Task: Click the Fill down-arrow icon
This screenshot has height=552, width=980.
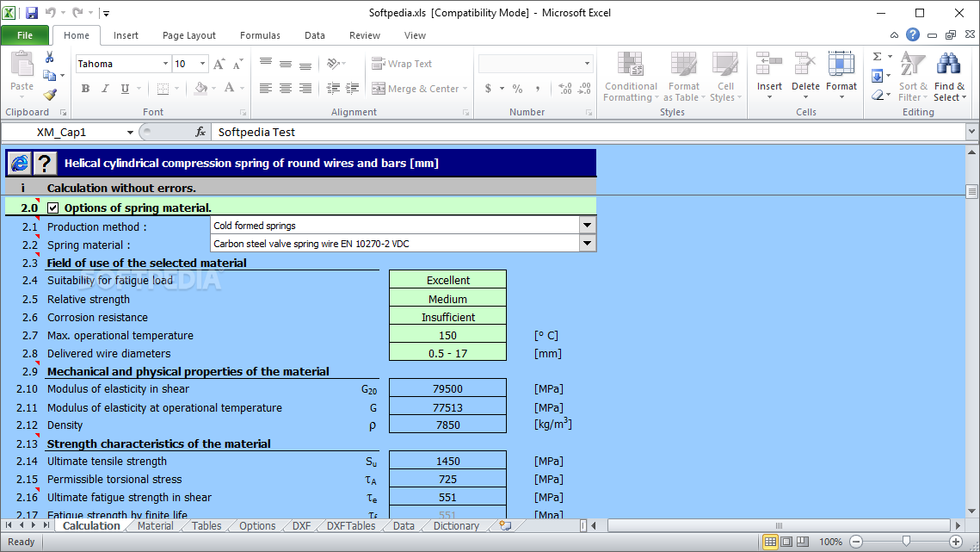Action: pyautogui.click(x=878, y=77)
